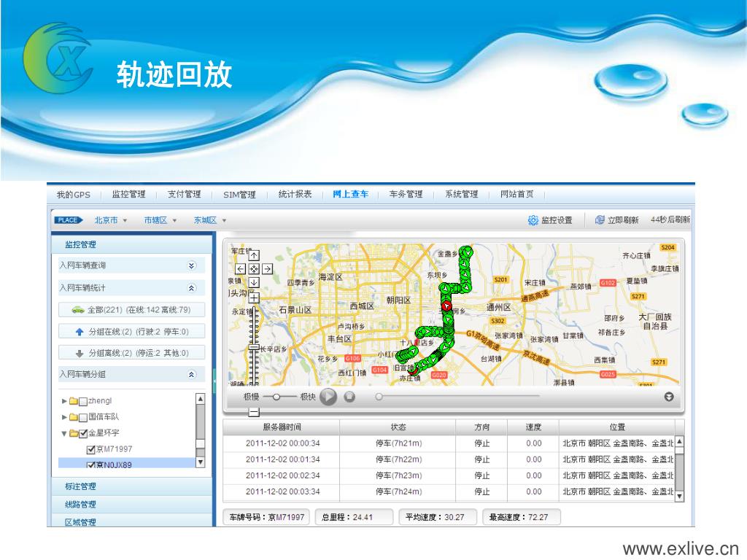Open 支付管理 menu

pos(184,194)
